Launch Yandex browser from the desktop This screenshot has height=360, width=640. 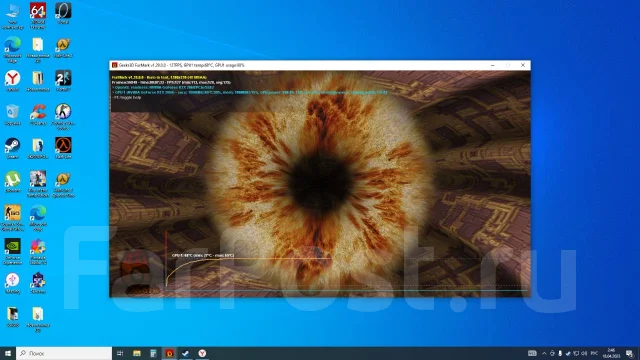click(x=13, y=80)
